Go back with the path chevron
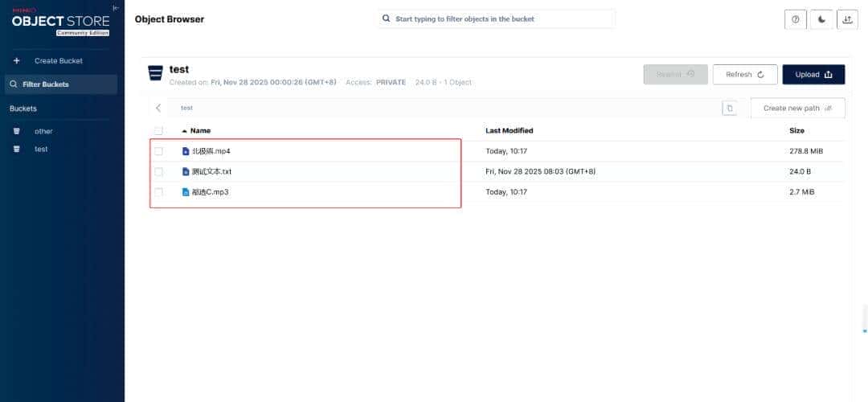The height and width of the screenshot is (402, 868). (x=158, y=108)
